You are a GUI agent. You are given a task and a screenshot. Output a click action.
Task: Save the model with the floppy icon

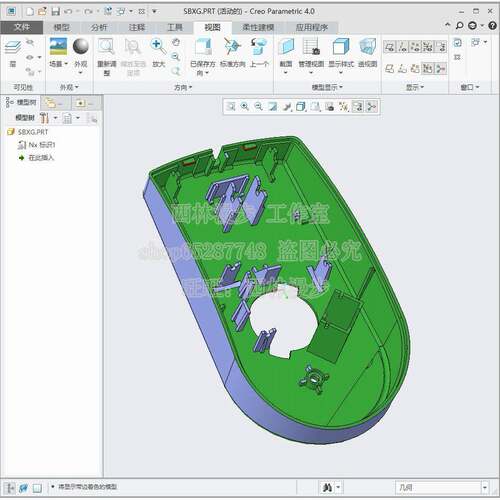point(55,12)
